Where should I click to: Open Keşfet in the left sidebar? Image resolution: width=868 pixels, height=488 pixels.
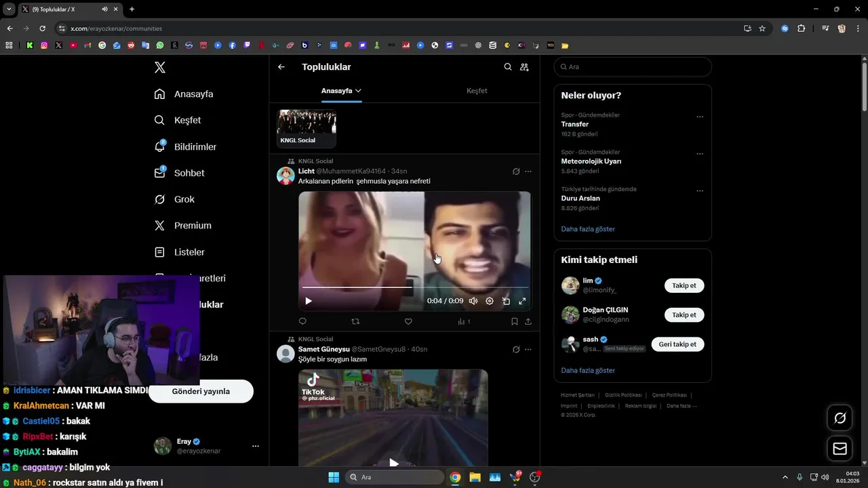tap(178, 120)
